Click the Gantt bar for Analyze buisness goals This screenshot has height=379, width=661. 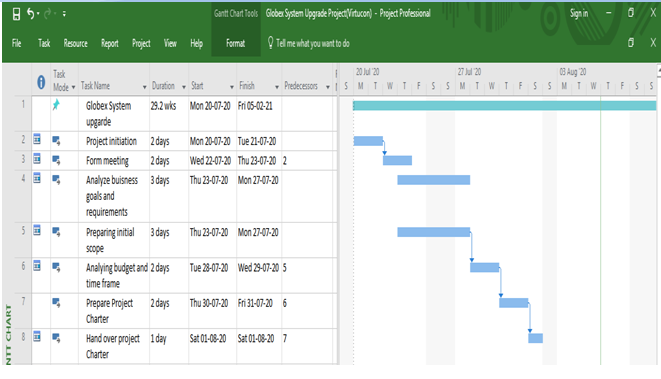pyautogui.click(x=433, y=180)
